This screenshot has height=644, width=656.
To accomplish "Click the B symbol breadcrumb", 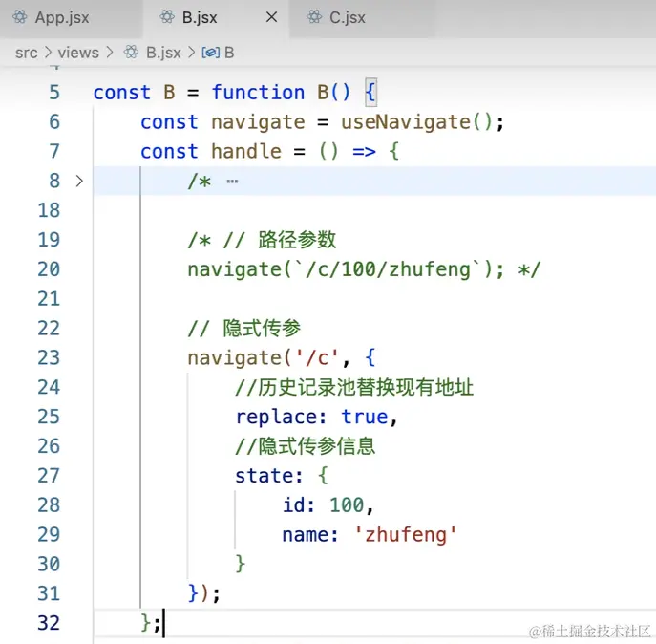I will (x=229, y=53).
